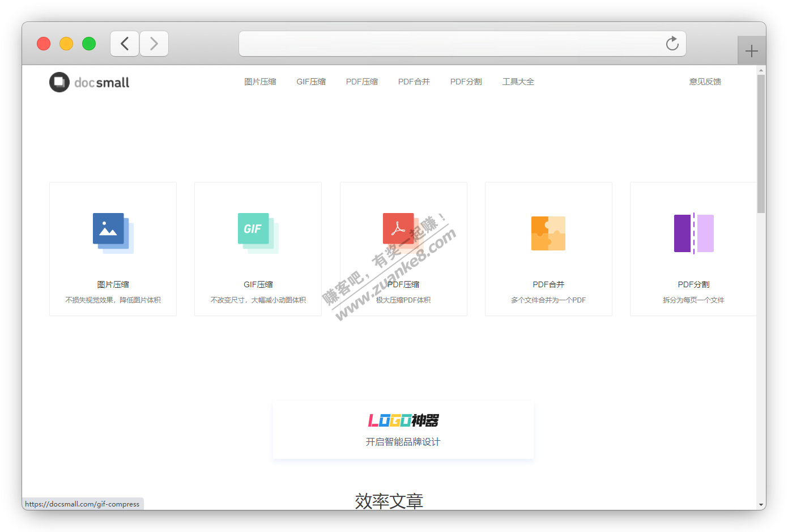Select GIF压缩 in the top navigation
The image size is (788, 532).
pos(311,82)
